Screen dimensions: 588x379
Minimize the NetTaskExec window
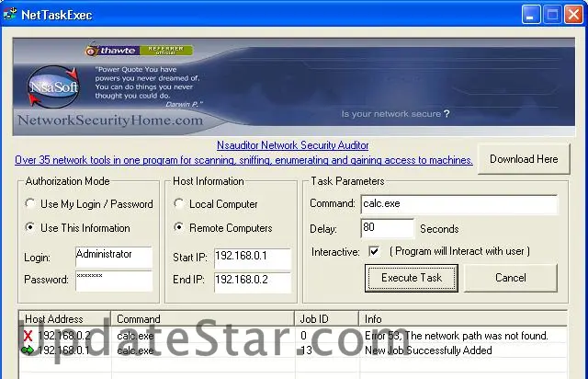click(x=531, y=15)
